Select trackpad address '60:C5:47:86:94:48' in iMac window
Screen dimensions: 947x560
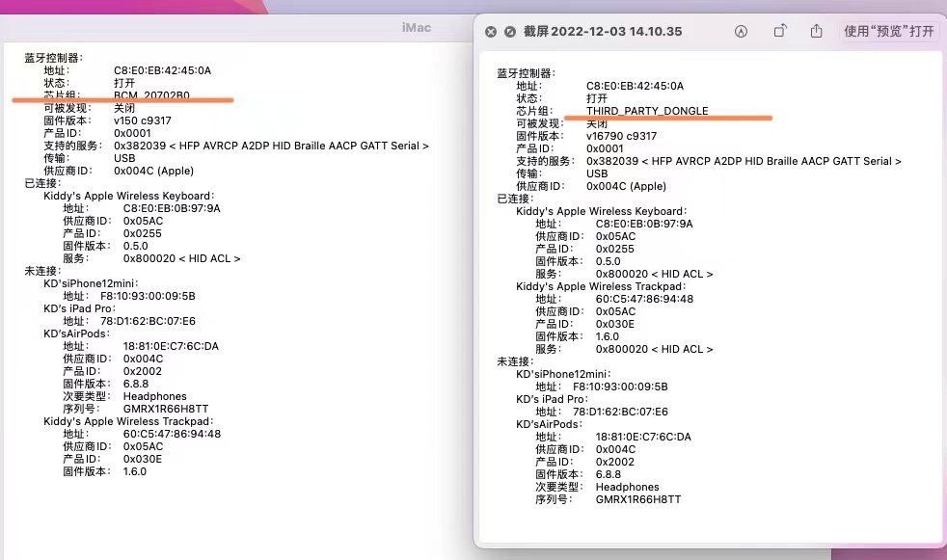[x=172, y=434]
